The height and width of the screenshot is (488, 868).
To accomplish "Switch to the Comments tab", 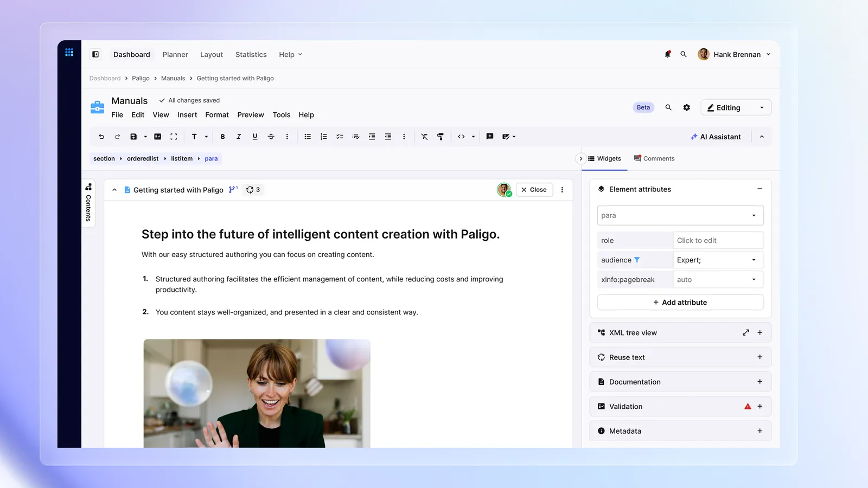I will tap(654, 158).
